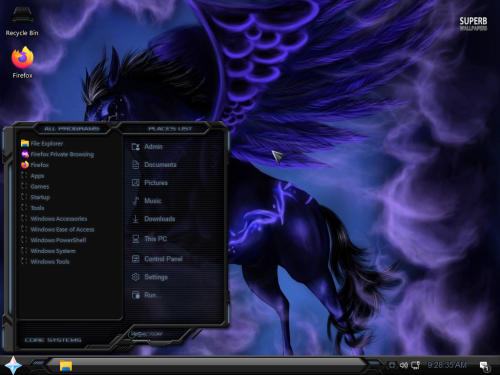Click the purple Firefox Private Browsing icon
The height and width of the screenshot is (375, 500).
pos(25,154)
